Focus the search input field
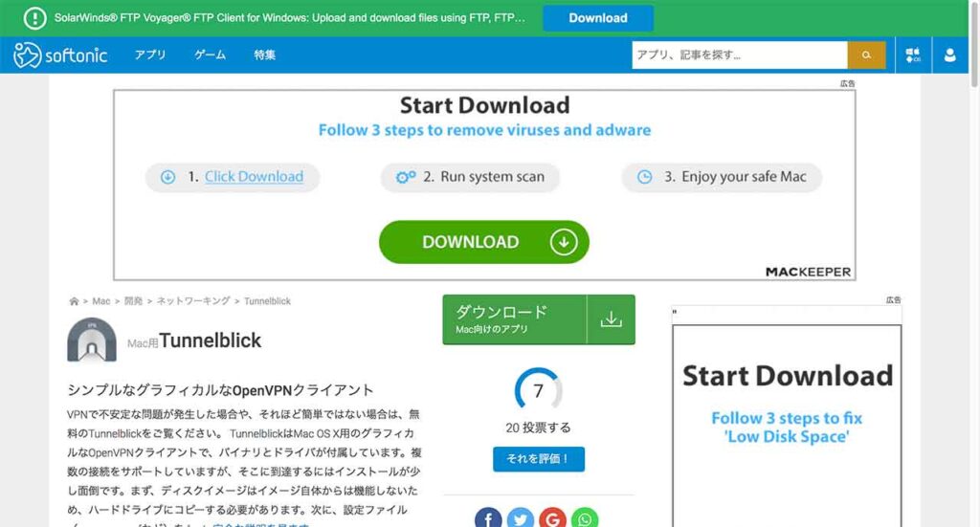This screenshot has height=527, width=980. click(739, 55)
